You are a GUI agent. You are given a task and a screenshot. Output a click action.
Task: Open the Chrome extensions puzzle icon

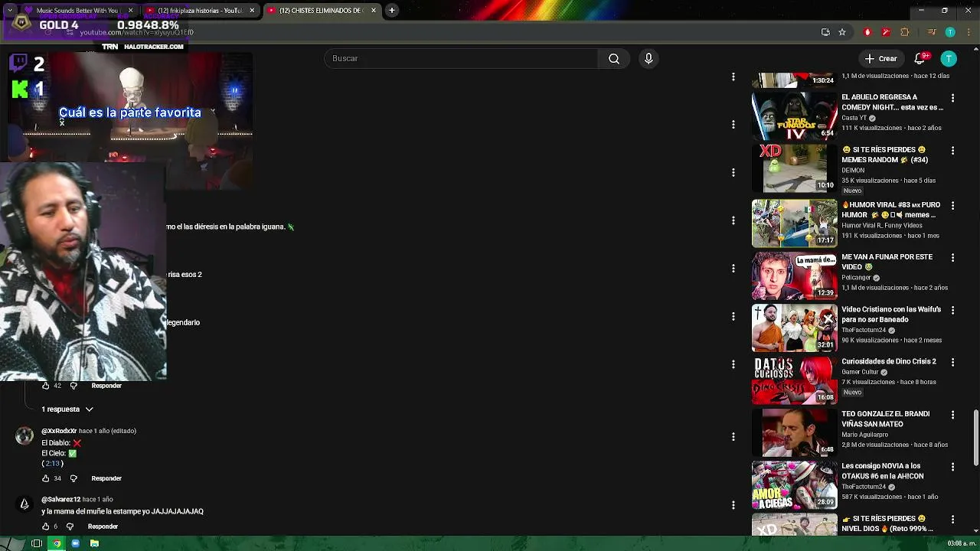904,32
